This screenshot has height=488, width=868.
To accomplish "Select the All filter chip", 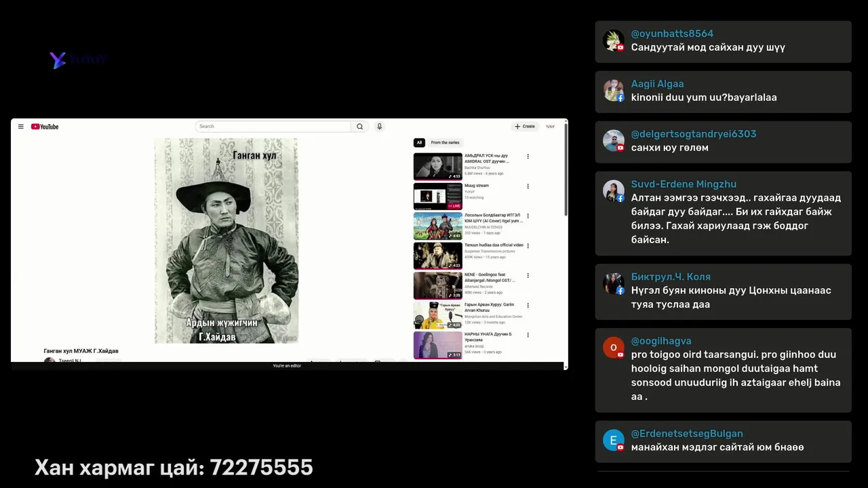I will [x=419, y=142].
